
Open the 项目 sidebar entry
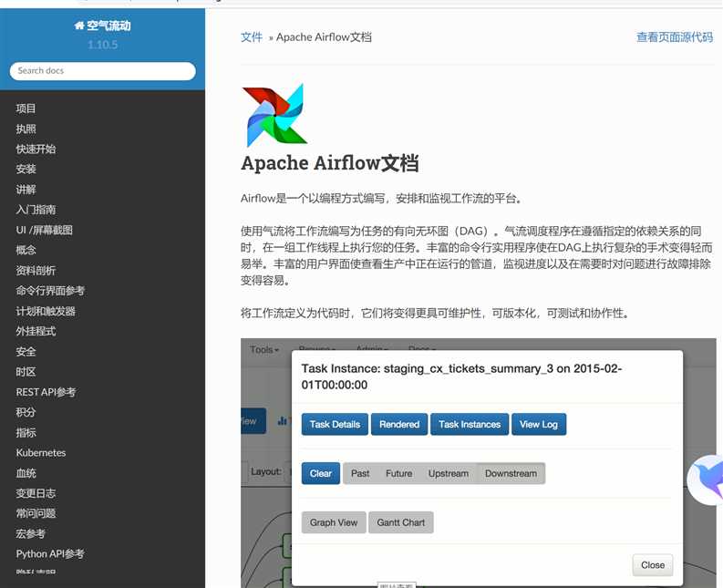point(26,108)
